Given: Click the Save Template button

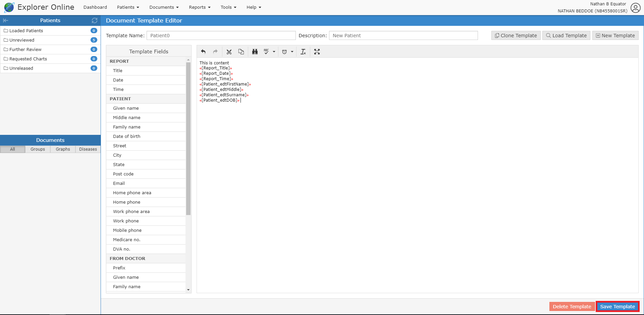Looking at the screenshot, I should [617, 307].
